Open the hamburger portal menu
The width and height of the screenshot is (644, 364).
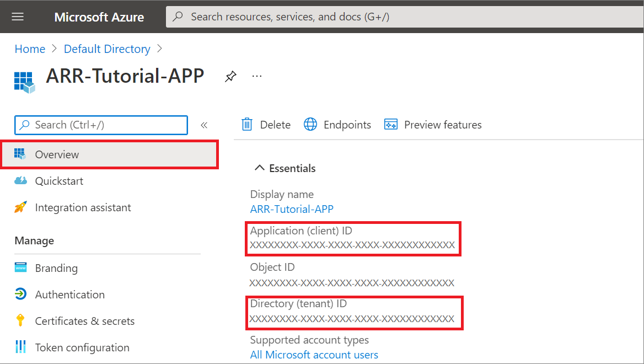(x=18, y=17)
